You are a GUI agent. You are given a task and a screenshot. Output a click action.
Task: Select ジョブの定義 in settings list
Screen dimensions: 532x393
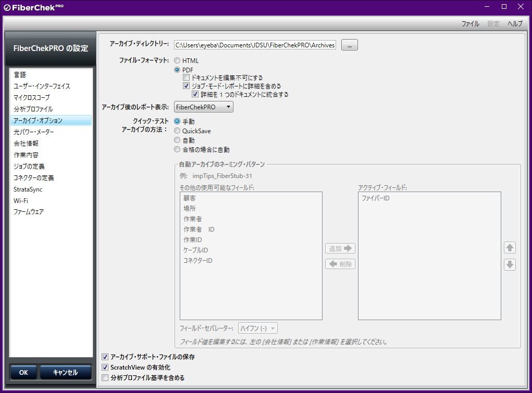coord(51,167)
